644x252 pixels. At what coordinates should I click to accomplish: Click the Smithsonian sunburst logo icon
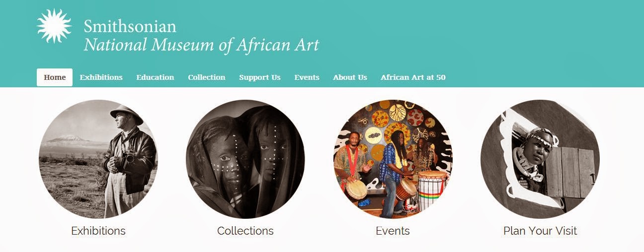click(55, 26)
